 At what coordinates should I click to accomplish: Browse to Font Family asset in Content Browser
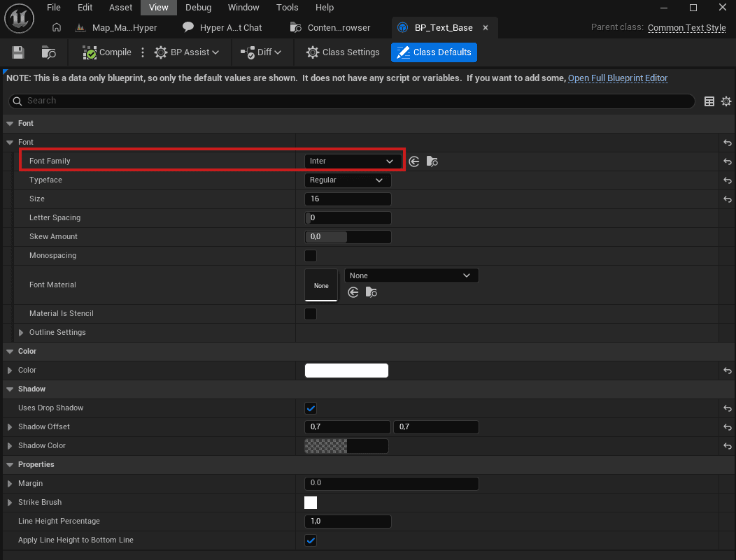(x=432, y=161)
